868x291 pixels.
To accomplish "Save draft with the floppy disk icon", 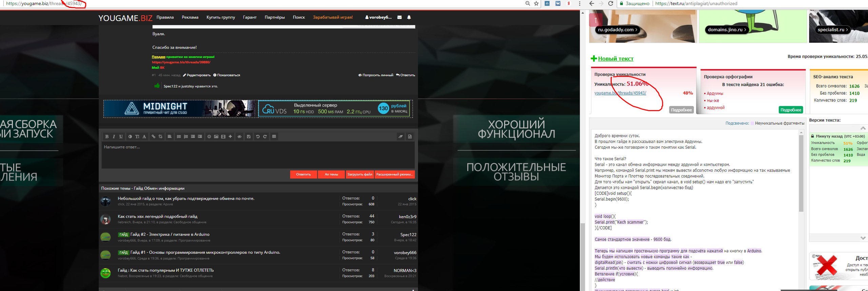I will [x=249, y=137].
